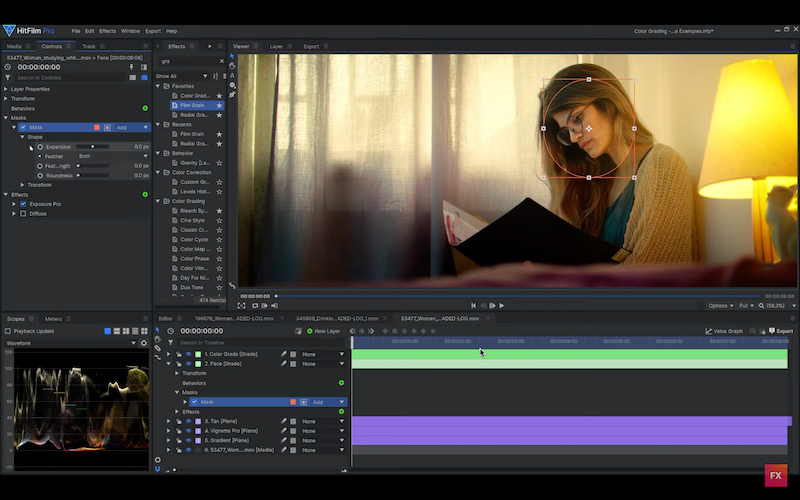Click the Roundness slider

click(x=93, y=176)
